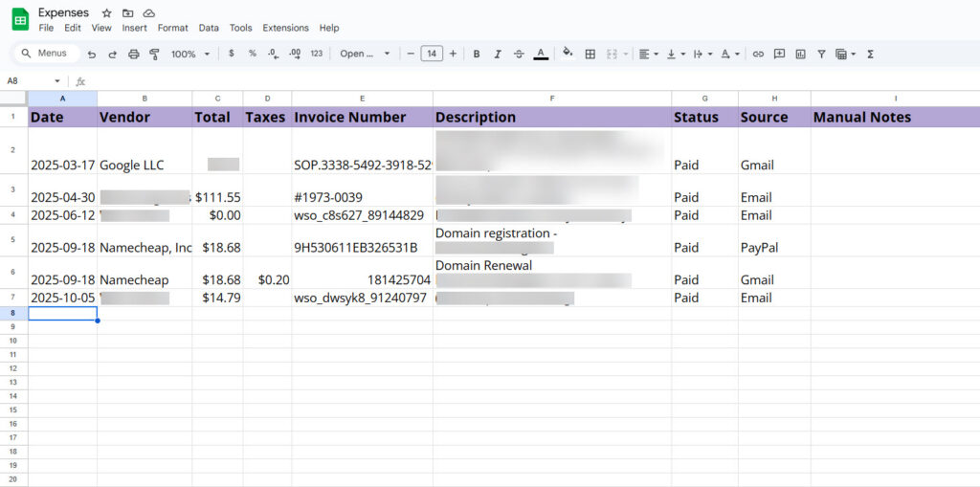Open the font family dropdown
This screenshot has height=487, width=980.
(x=365, y=54)
